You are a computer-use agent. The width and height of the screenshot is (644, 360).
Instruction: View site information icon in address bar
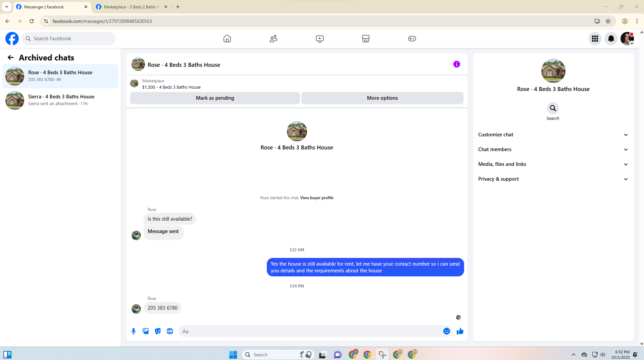click(x=46, y=21)
